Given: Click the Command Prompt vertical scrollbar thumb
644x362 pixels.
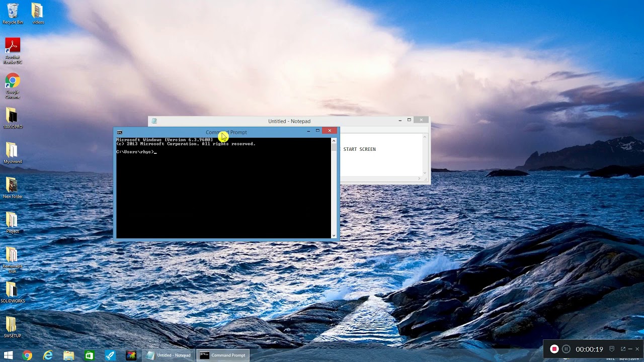Looking at the screenshot, I should tap(334, 148).
